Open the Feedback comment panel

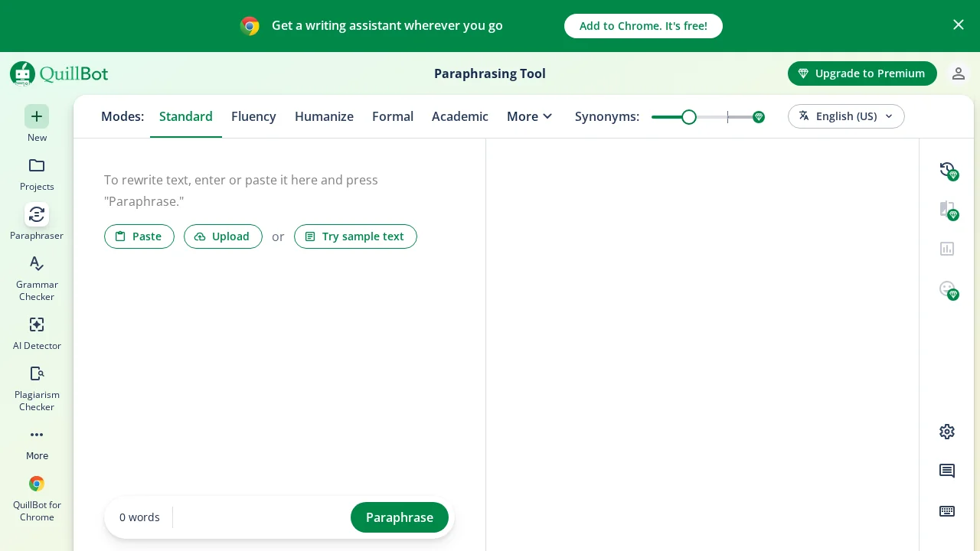coord(947,471)
